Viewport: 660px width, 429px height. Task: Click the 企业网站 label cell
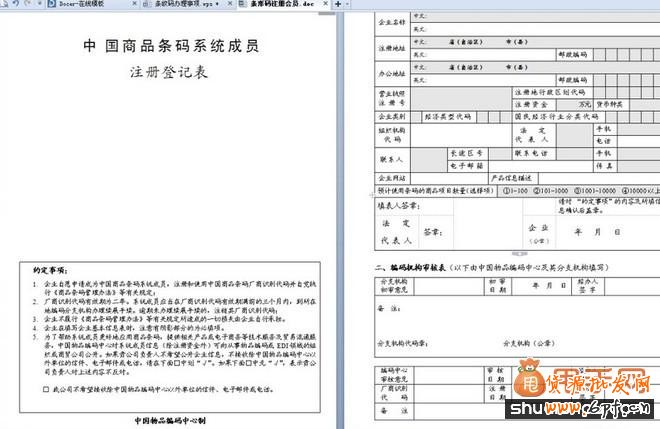tap(392, 178)
